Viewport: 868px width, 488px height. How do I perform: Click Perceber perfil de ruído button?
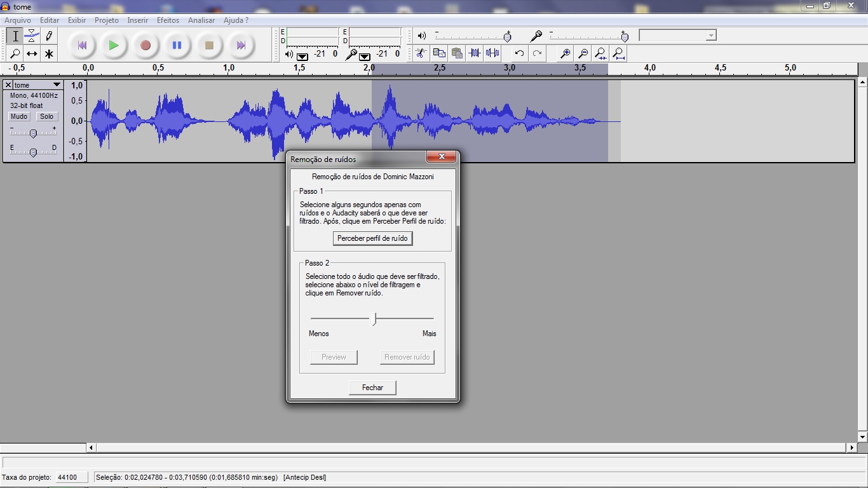(372, 238)
